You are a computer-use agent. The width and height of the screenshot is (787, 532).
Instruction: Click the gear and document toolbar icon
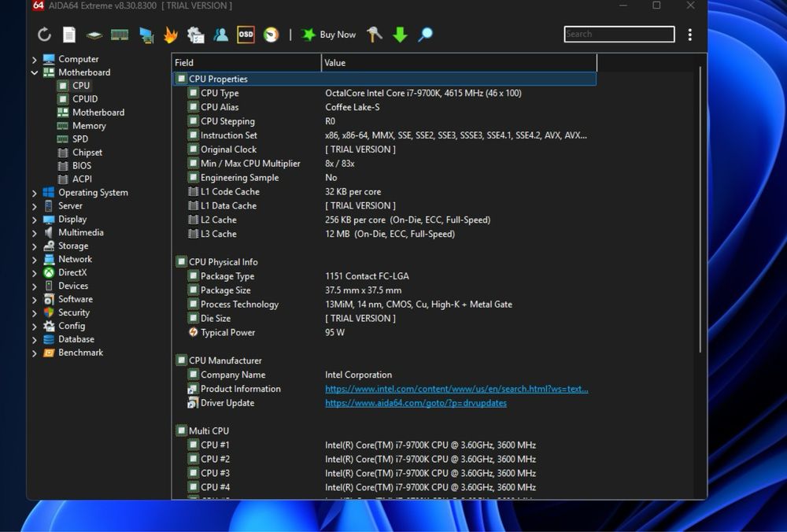[196, 35]
